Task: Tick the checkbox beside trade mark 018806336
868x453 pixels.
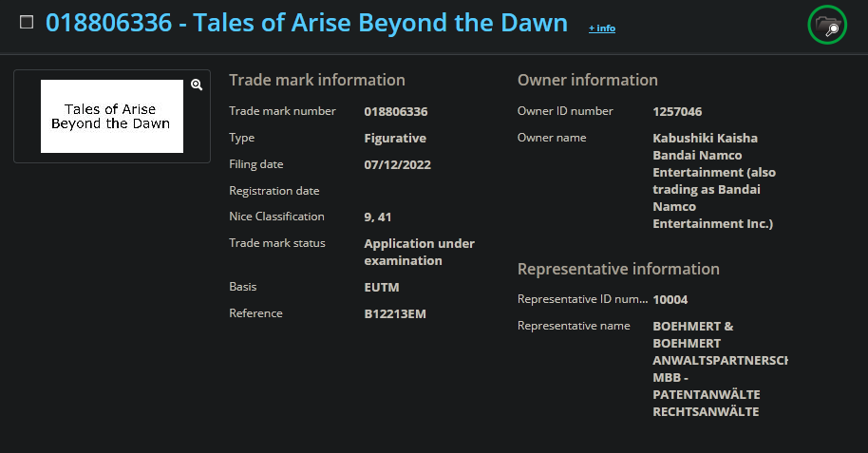Action: tap(27, 22)
